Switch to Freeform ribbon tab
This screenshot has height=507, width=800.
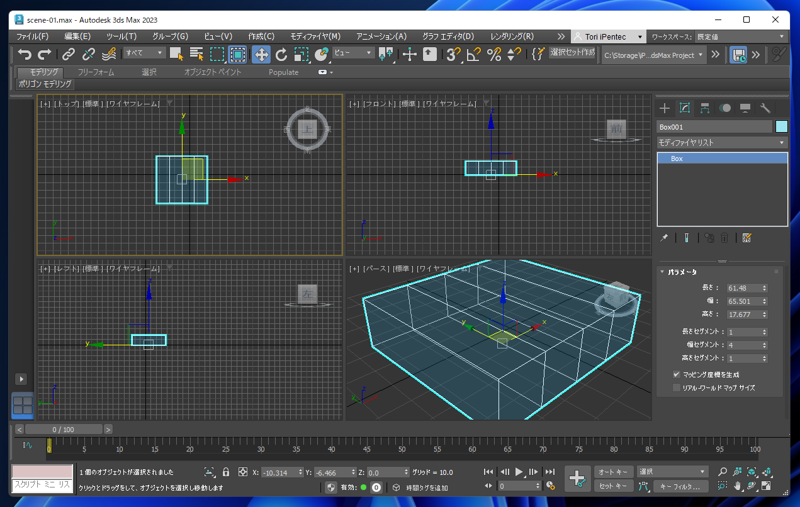point(96,72)
